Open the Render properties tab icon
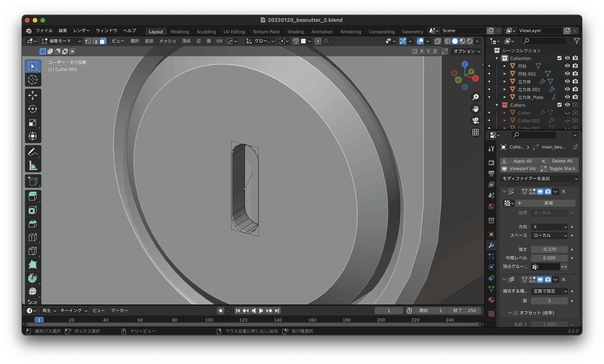 tap(491, 162)
